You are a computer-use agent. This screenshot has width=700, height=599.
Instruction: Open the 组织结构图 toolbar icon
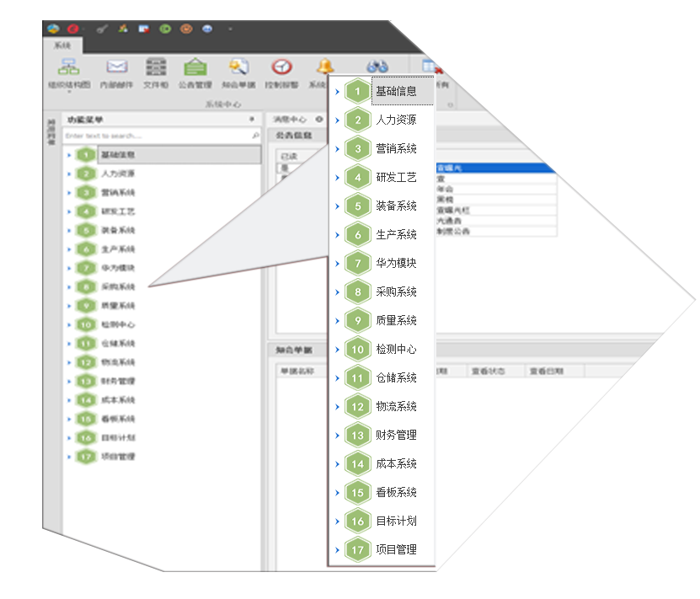coord(68,67)
